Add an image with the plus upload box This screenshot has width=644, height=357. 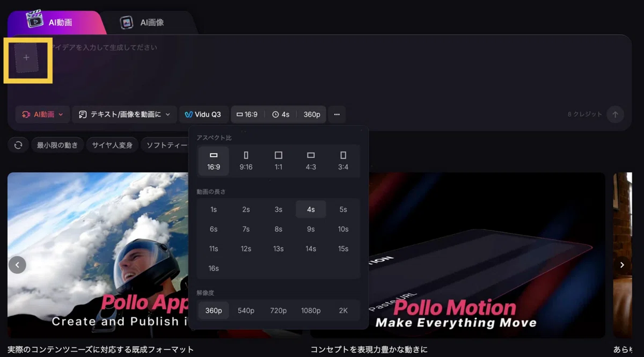click(x=26, y=57)
